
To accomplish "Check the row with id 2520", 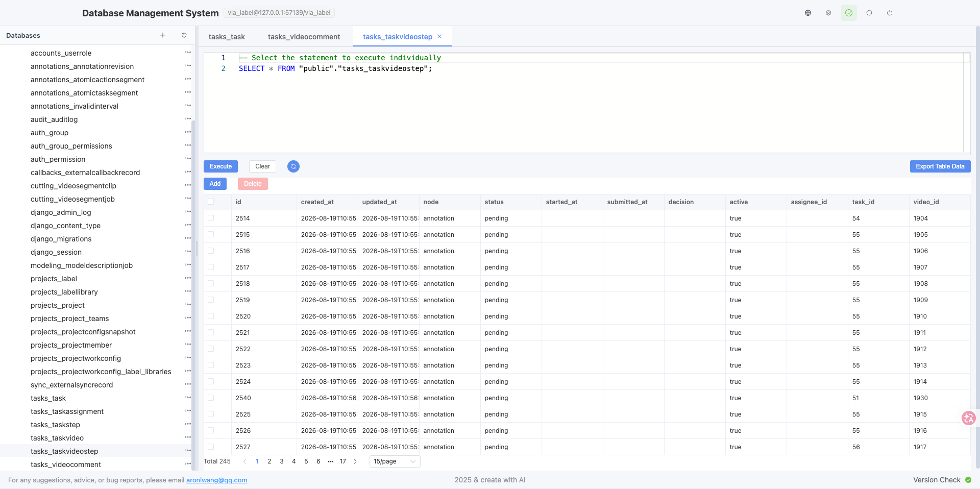I will (211, 316).
